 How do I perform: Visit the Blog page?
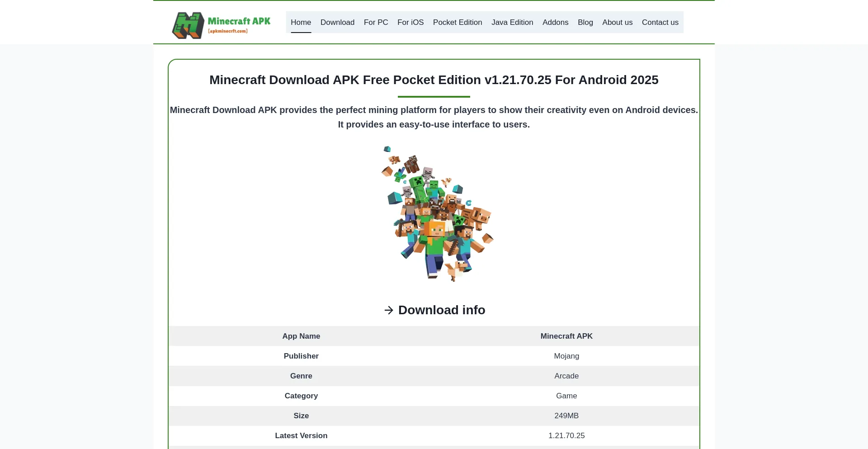[585, 22]
